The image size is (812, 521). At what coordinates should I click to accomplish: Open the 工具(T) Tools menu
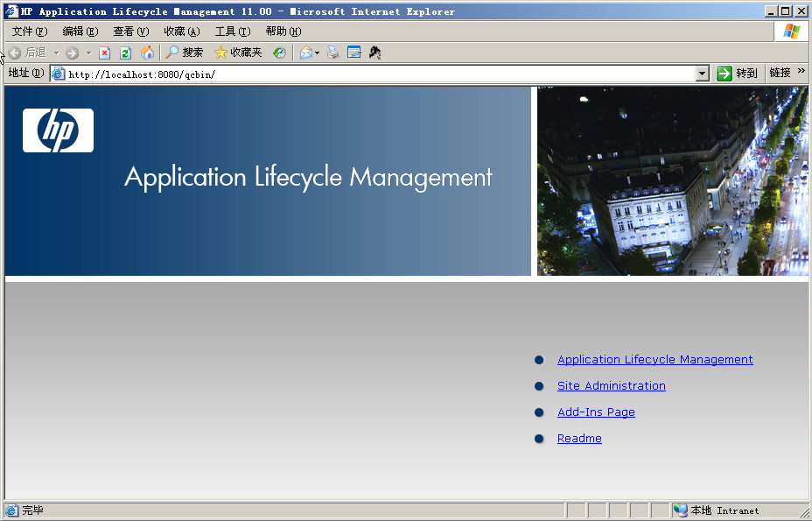pyautogui.click(x=233, y=32)
